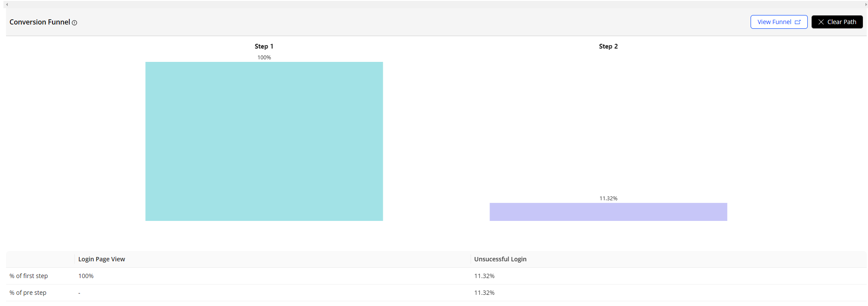The image size is (868, 306).
Task: Click the 100% cell under Login Page View
Action: 86,276
